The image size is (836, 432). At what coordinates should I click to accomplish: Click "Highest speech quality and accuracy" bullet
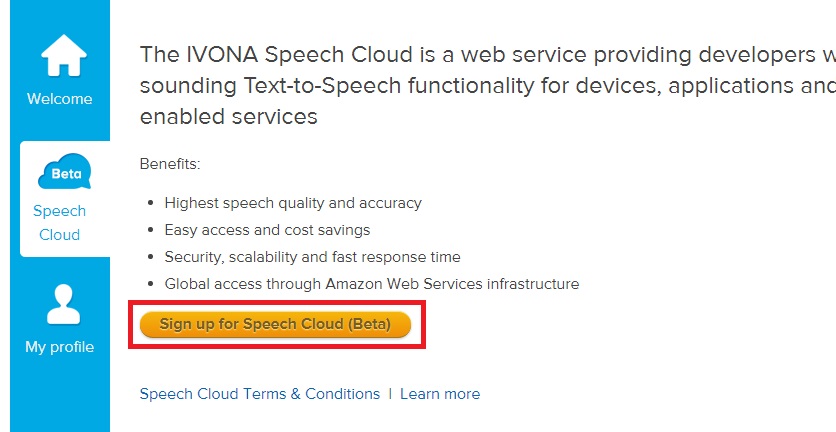[x=293, y=203]
